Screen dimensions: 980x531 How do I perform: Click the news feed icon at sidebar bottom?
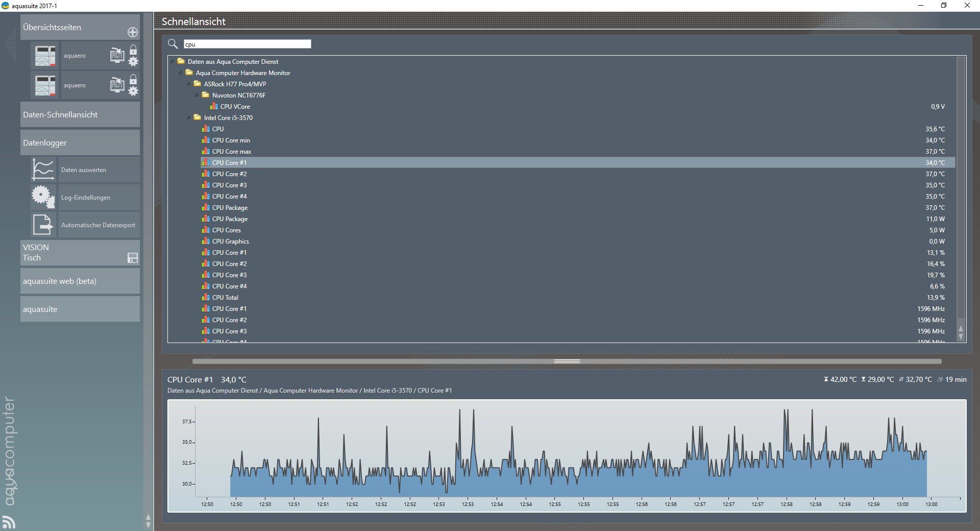tap(9, 522)
